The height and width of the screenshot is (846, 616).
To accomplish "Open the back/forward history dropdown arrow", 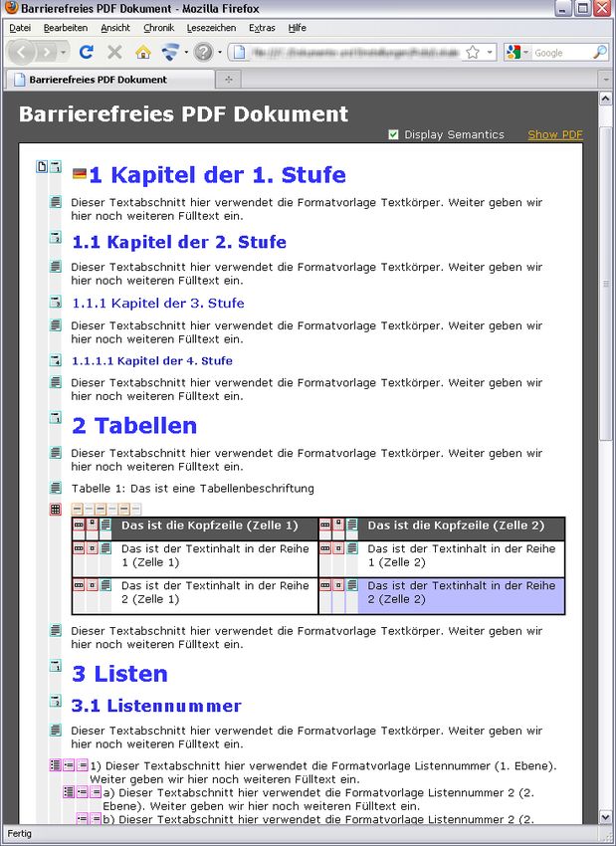I will tap(63, 53).
